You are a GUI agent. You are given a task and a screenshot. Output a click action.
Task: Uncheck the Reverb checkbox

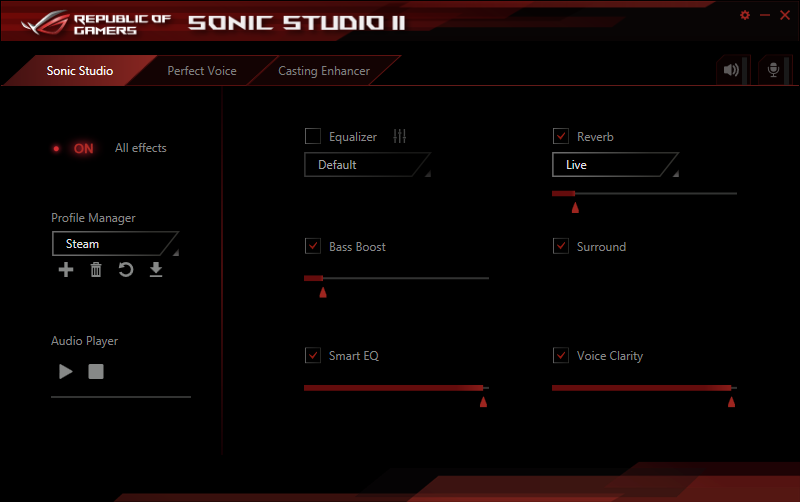pyautogui.click(x=561, y=137)
